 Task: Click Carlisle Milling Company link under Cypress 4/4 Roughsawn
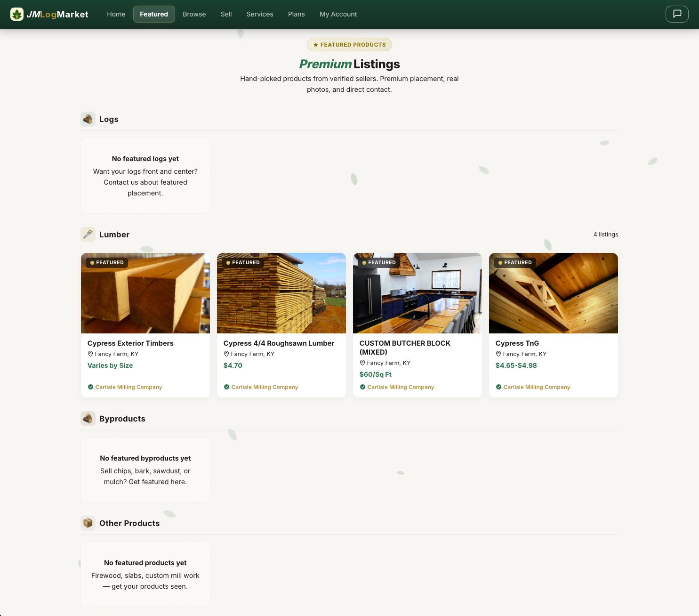pos(265,387)
